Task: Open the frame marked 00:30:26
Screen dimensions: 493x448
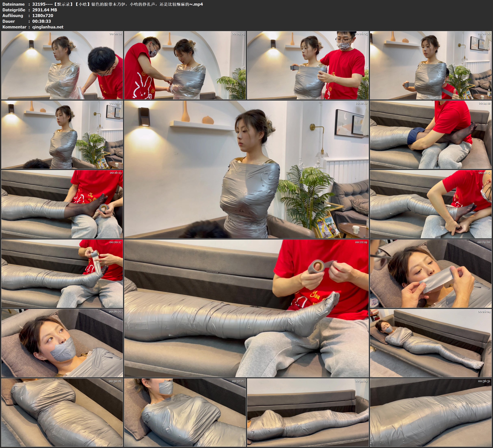Action: click(x=62, y=412)
